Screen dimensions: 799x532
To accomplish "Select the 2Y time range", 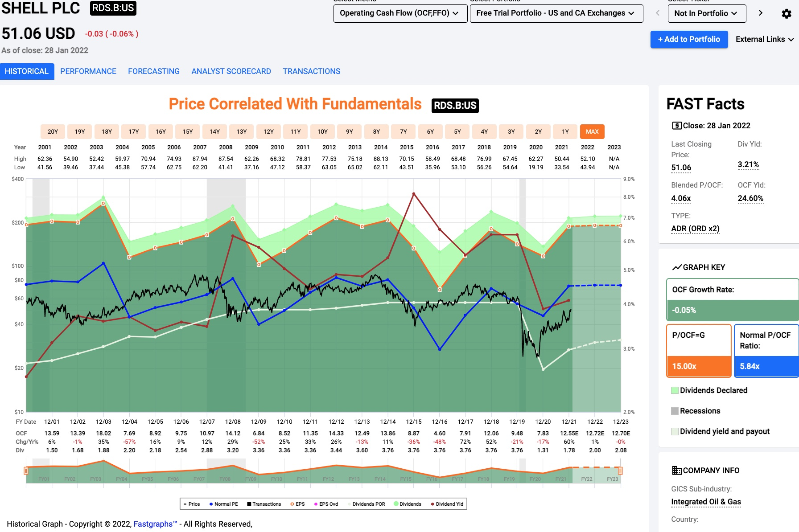I will tap(538, 131).
